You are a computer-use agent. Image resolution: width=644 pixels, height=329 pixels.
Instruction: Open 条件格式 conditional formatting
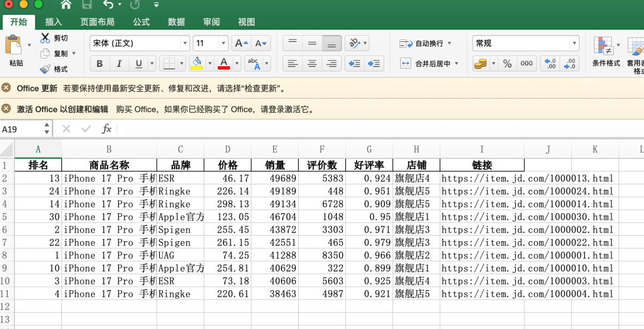coord(606,51)
